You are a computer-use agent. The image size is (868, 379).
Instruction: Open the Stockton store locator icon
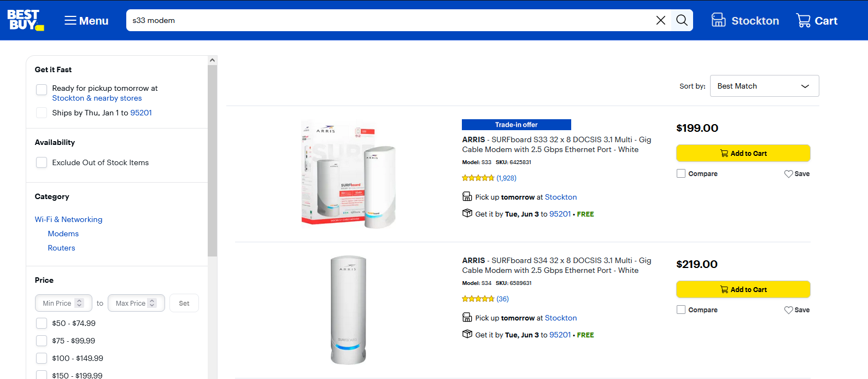(718, 20)
